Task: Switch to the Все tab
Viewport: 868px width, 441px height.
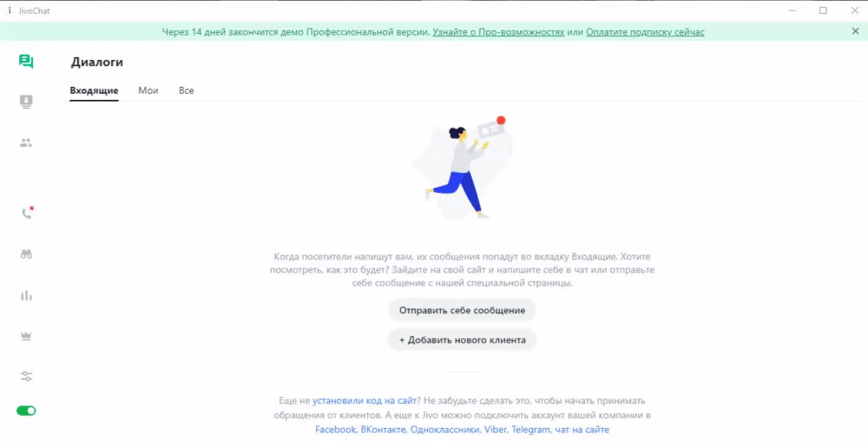Action: point(186,91)
